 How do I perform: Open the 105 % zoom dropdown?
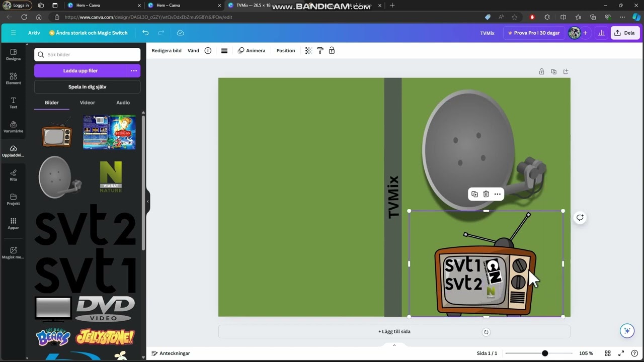tap(586, 353)
